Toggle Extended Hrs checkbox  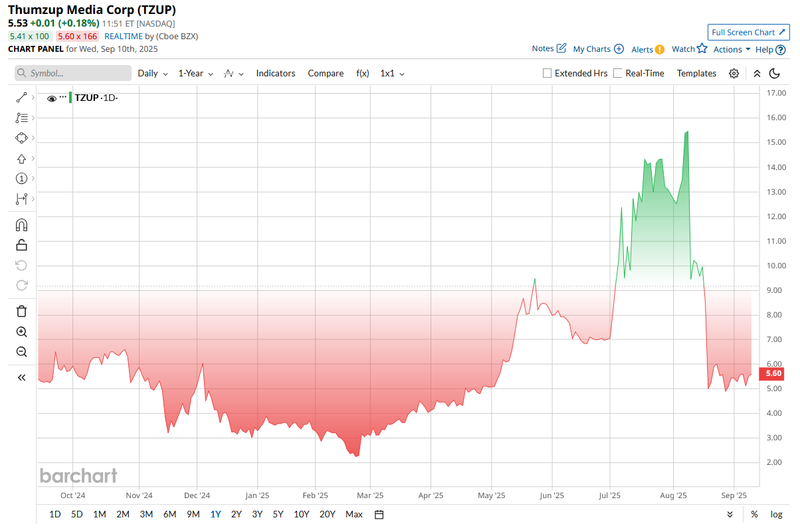548,74
